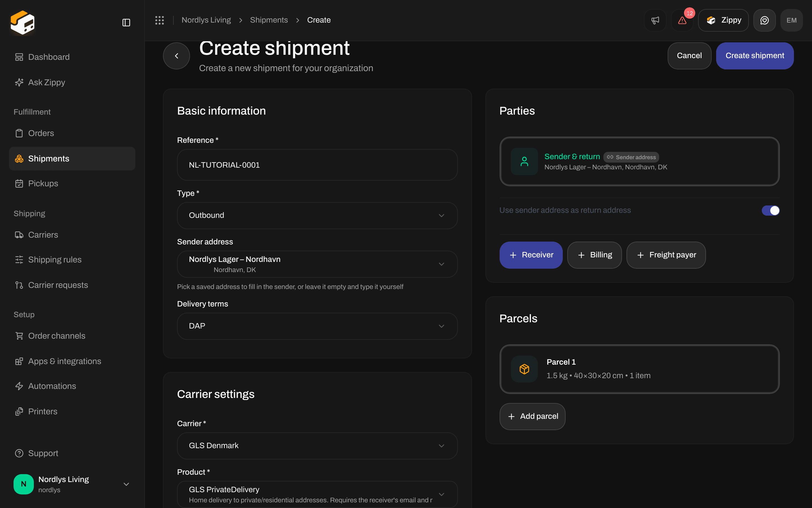
Task: Click the Sender address link badge
Action: (x=631, y=157)
